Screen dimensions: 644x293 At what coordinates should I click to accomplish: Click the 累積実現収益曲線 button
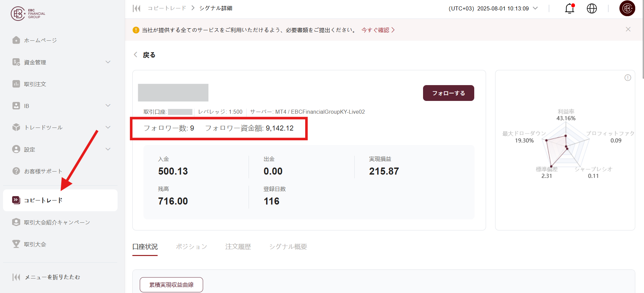pos(171,285)
